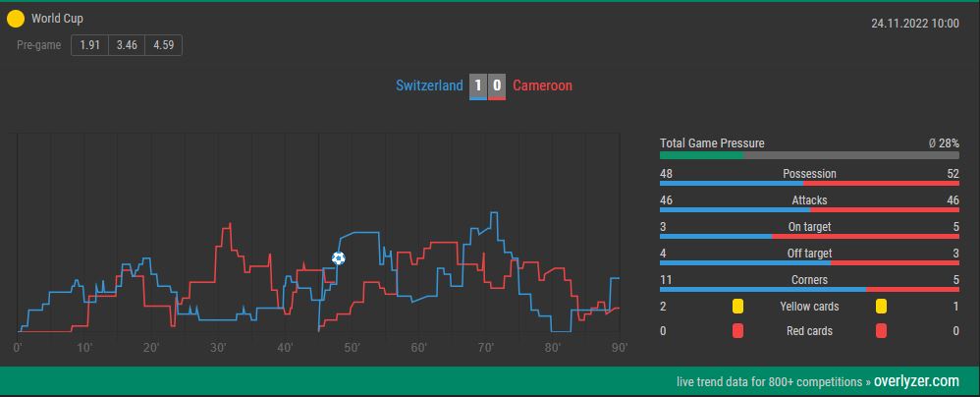
Task: Click Cameroon's score box showing 0
Action: (x=497, y=86)
